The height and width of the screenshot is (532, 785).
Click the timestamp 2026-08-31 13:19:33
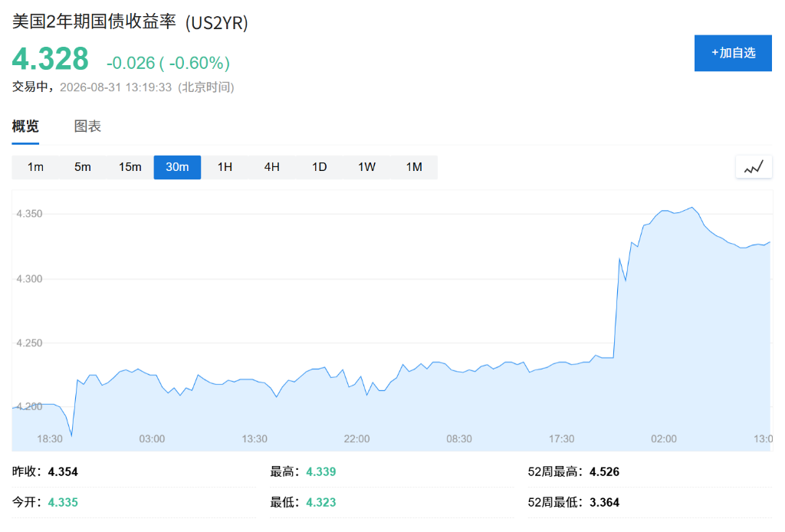(x=116, y=87)
